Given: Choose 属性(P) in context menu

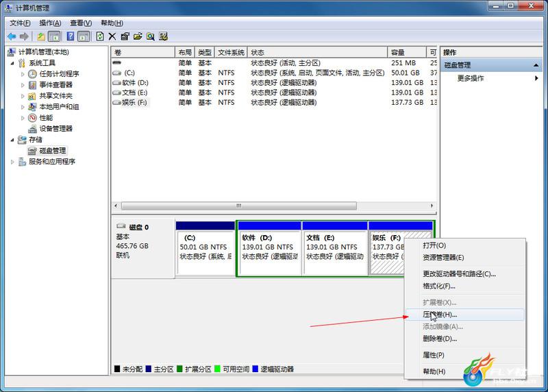Looking at the screenshot, I should (x=464, y=355).
